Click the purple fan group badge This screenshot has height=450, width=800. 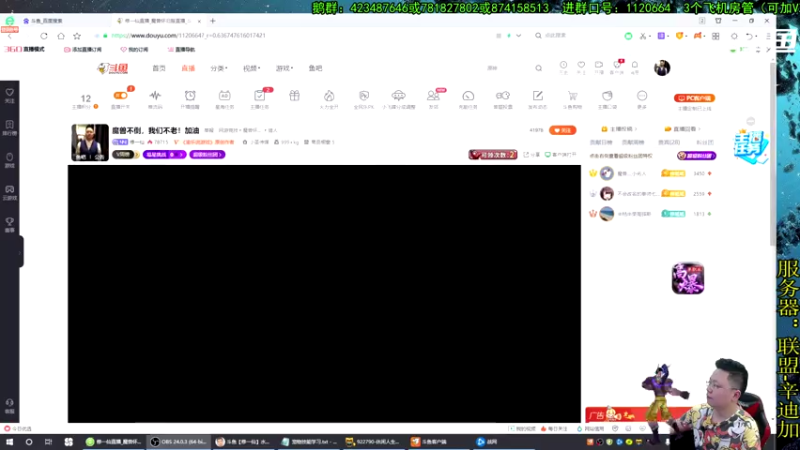207,155
